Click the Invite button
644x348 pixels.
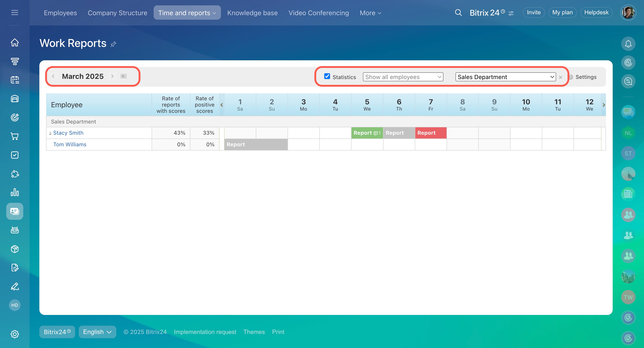tap(534, 13)
